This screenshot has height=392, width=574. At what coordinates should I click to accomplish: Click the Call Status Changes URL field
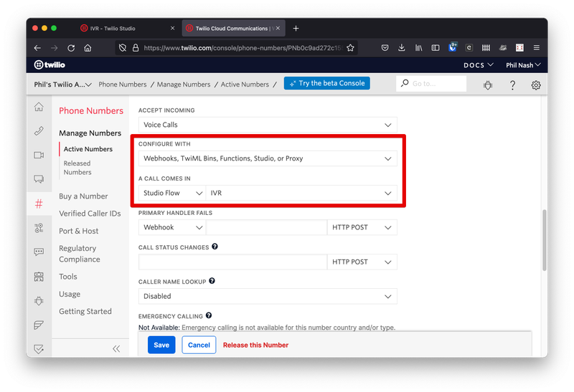tap(232, 262)
